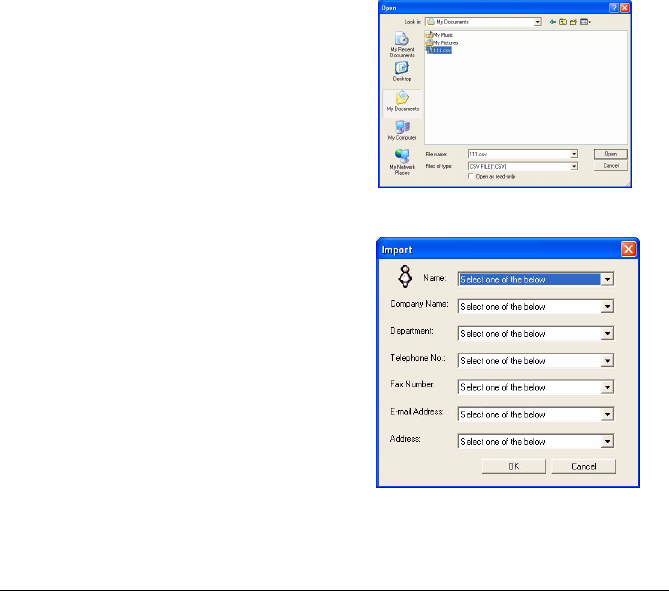669x591 pixels.
Task: Go to Desktop in Open dialog sidebar
Action: click(x=402, y=71)
